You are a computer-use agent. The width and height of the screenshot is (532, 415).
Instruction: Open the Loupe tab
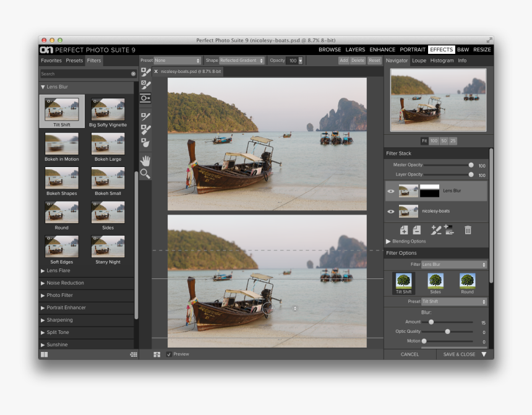pos(419,61)
